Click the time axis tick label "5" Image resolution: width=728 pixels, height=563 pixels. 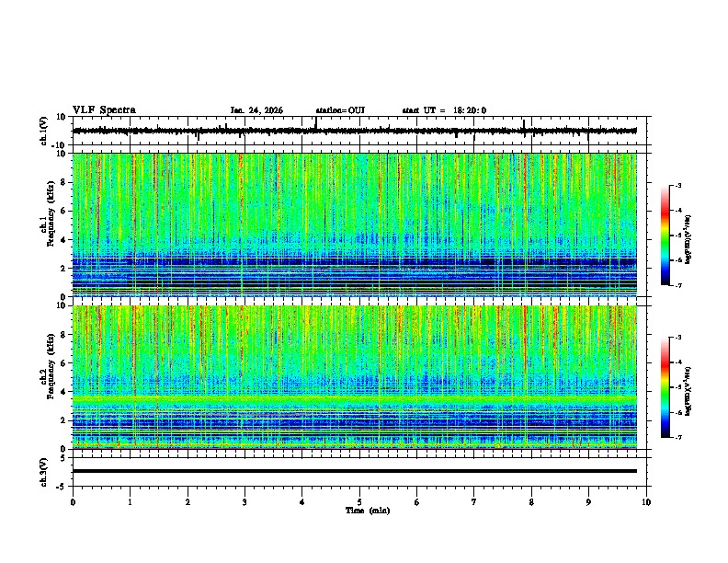[359, 502]
